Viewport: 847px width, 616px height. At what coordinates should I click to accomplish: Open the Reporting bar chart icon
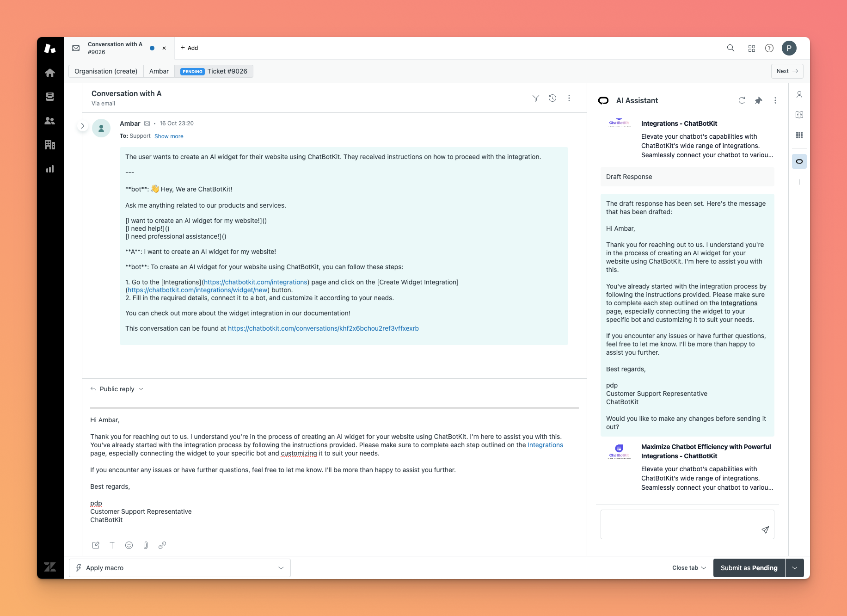point(50,169)
